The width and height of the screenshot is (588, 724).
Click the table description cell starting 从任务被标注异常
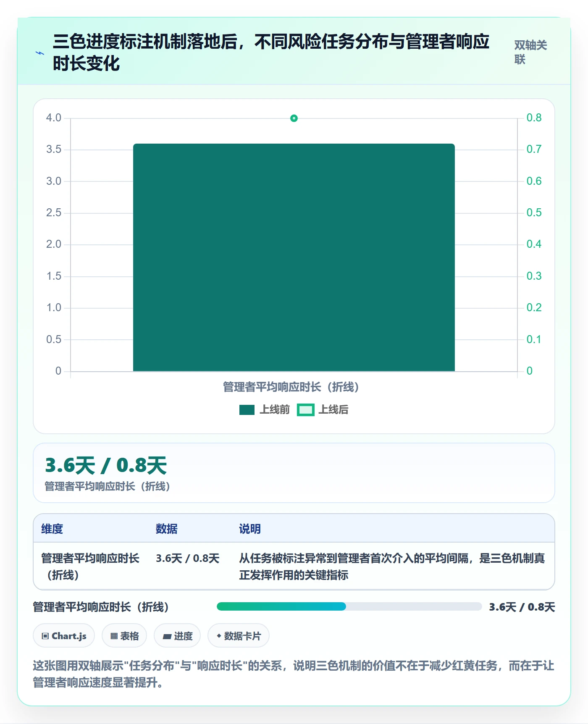392,567
